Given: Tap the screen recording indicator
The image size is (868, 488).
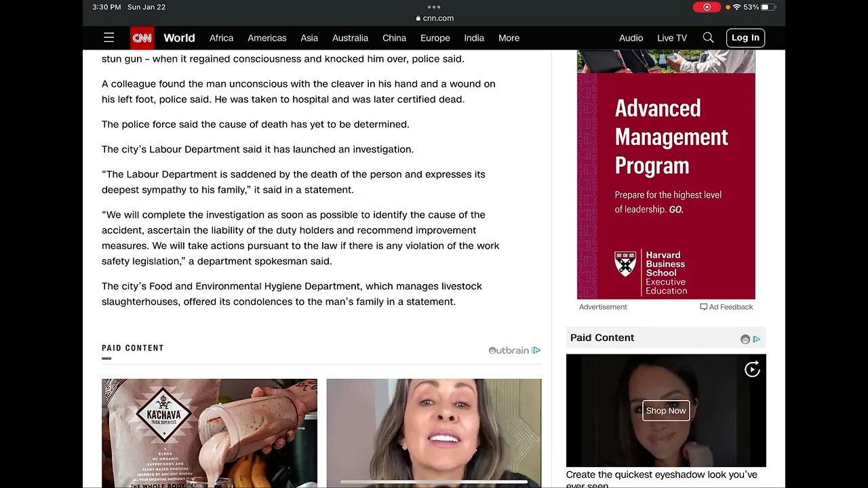Looking at the screenshot, I should (x=707, y=7).
